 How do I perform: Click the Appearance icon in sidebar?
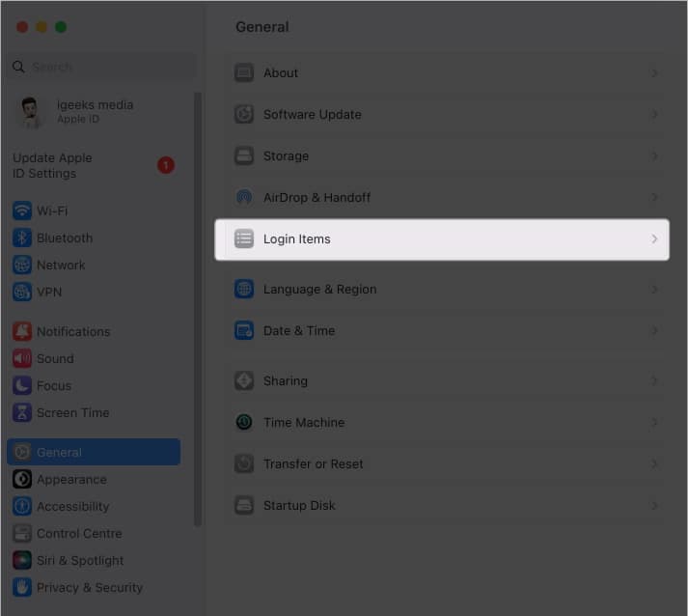[x=22, y=480]
